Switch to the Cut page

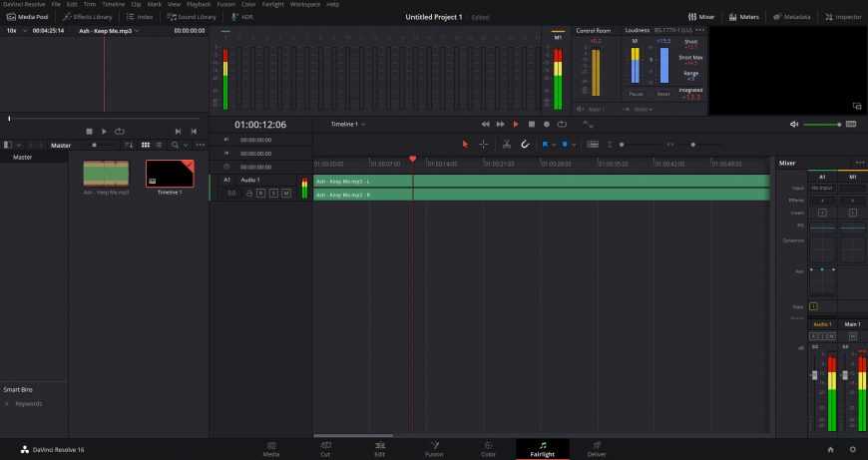(325, 449)
